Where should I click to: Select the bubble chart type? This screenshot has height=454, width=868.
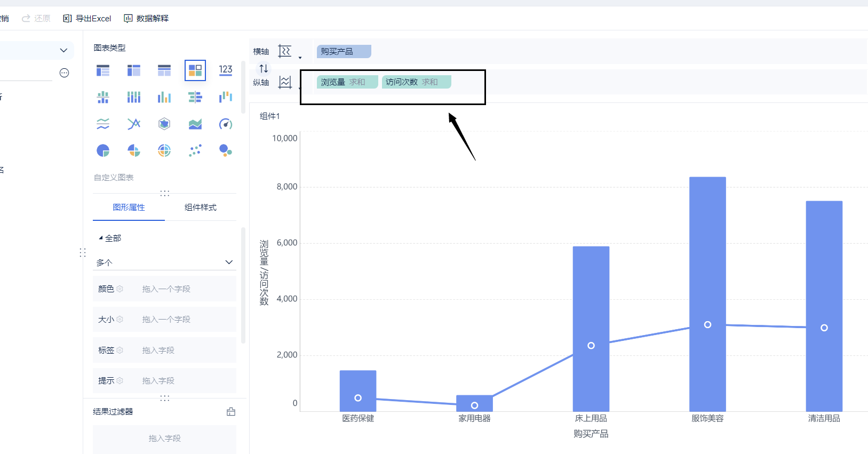[x=226, y=150]
